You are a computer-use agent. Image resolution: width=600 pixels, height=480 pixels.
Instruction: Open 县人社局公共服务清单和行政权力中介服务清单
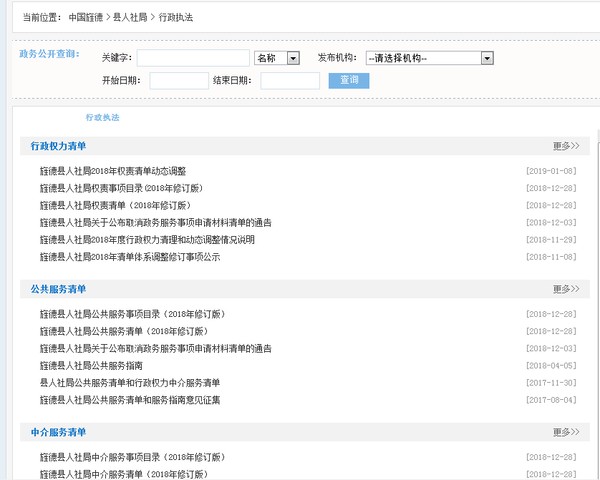pyautogui.click(x=130, y=383)
